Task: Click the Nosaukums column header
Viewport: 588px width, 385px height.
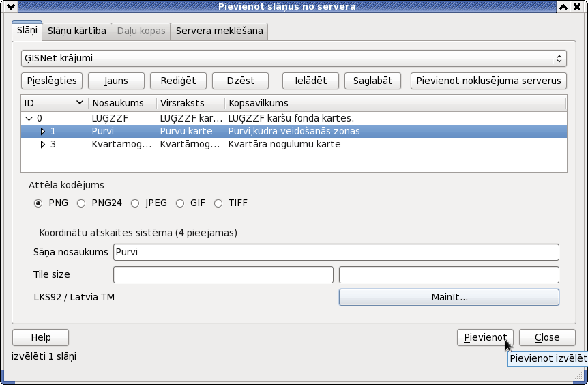Action: [x=123, y=103]
